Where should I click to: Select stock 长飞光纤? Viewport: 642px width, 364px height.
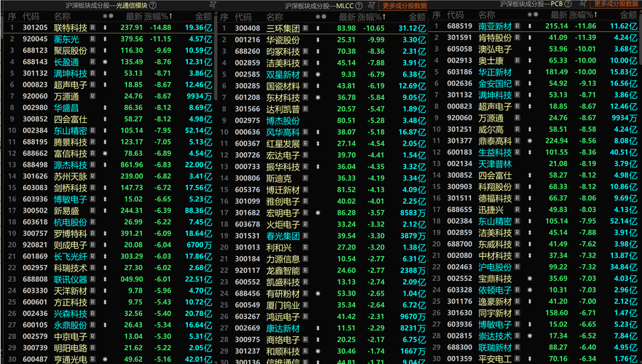click(x=71, y=256)
